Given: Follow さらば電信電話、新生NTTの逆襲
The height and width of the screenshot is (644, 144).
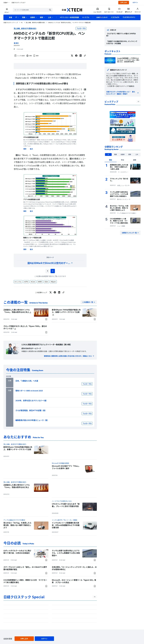Looking at the screenshot, I should point(87,413).
